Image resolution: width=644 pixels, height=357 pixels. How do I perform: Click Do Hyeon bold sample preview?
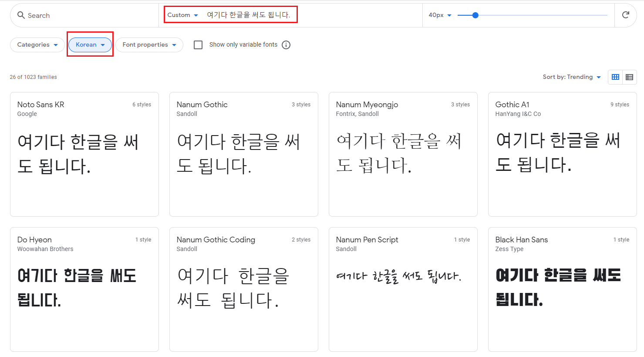coord(77,288)
